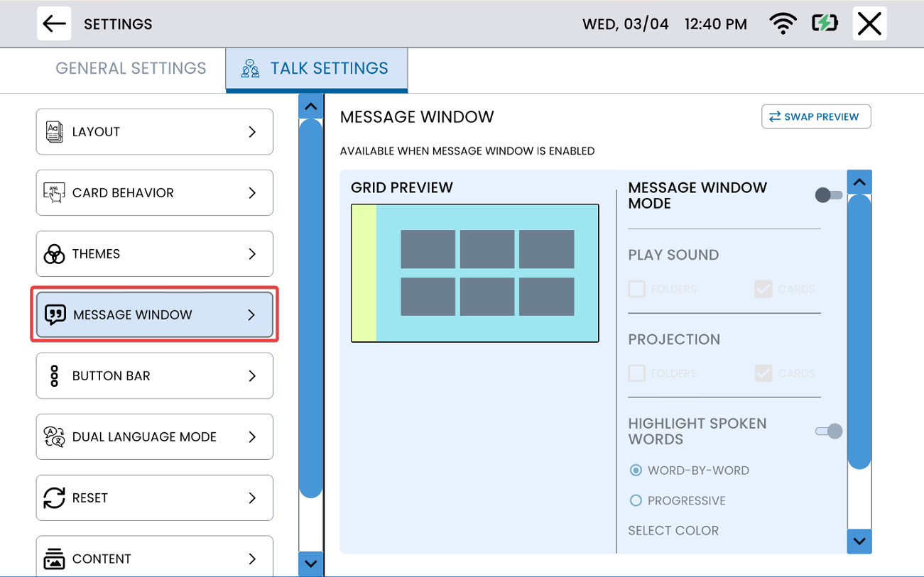The height and width of the screenshot is (577, 924).
Task: Select the Progressive radio option
Action: pyautogui.click(x=636, y=501)
